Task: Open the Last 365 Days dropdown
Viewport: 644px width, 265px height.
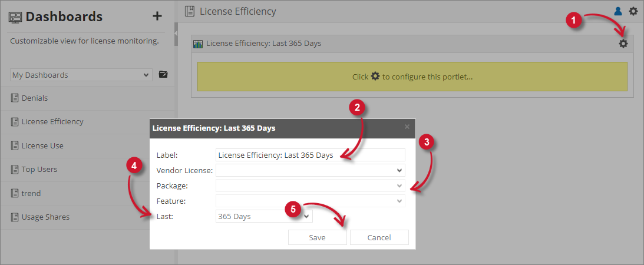Action: [x=264, y=217]
